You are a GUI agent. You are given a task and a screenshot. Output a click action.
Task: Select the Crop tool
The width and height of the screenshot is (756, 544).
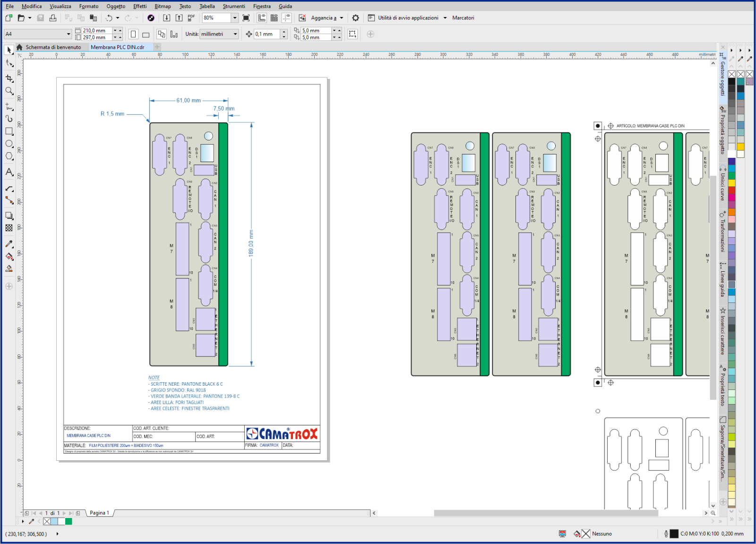[9, 78]
